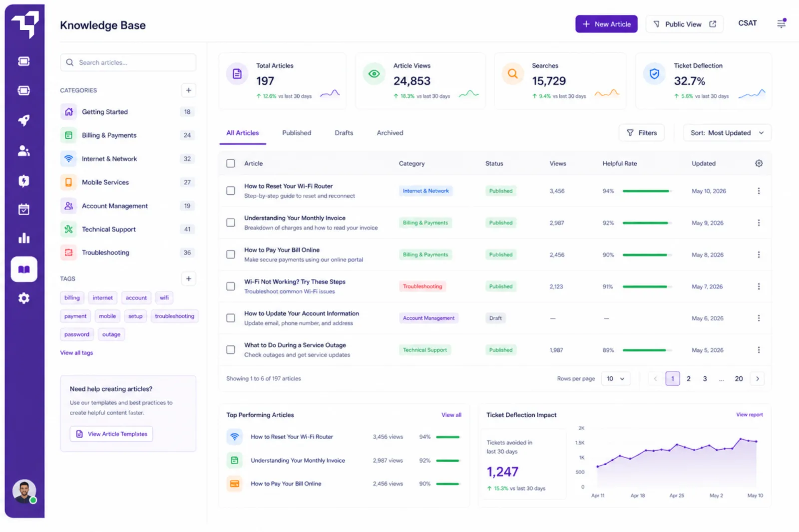
Task: Check the How to Pay Your Bill row
Action: pyautogui.click(x=231, y=255)
